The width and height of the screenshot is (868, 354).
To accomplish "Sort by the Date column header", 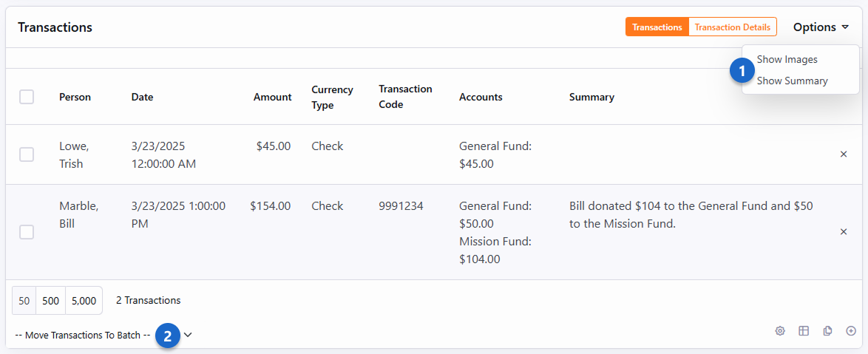I will tap(142, 97).
